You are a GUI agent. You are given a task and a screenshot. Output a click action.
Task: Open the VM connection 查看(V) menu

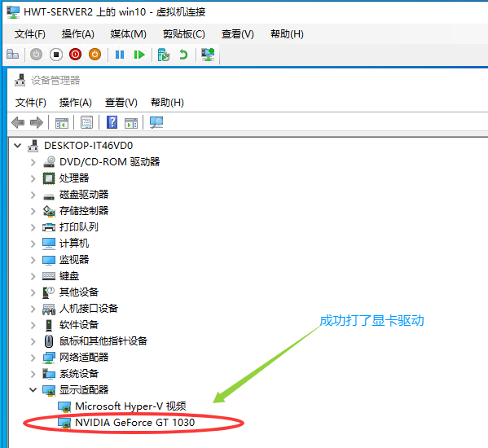coord(237,34)
